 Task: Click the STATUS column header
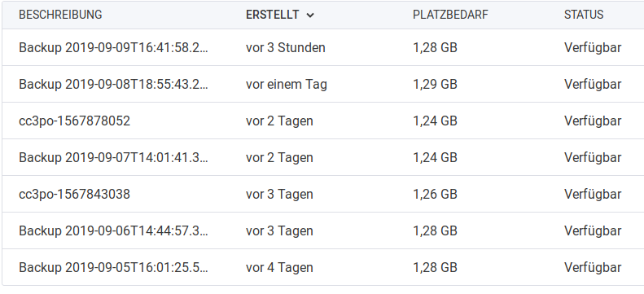click(584, 15)
